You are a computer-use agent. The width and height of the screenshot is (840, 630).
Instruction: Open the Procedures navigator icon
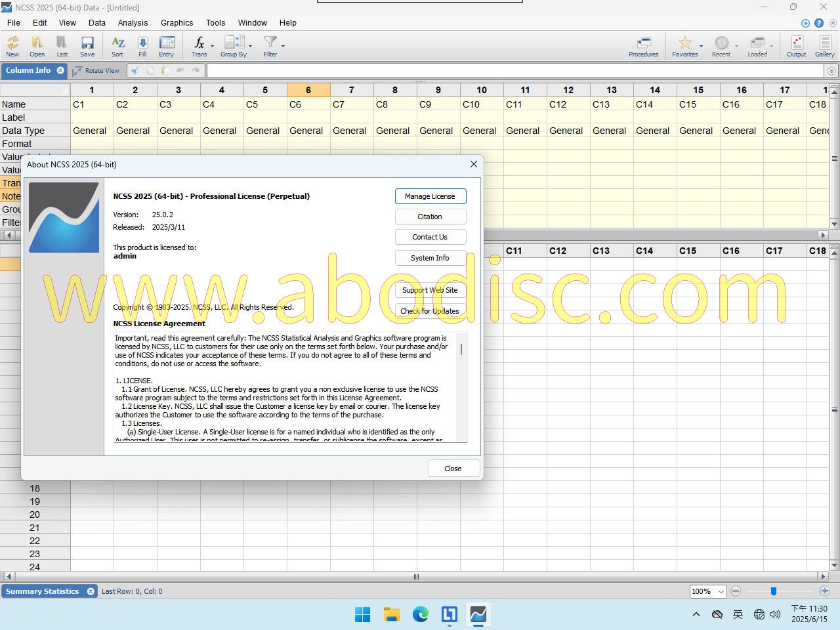coord(643,46)
